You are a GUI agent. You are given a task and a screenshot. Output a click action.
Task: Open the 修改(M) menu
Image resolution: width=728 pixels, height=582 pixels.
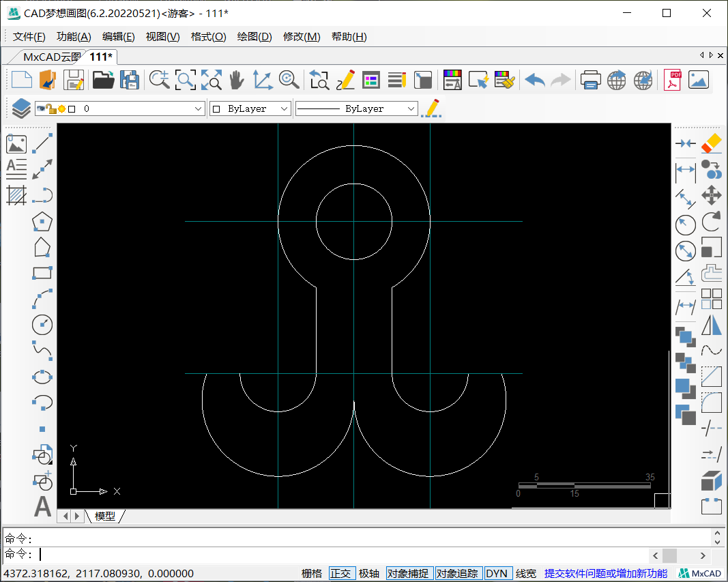tap(302, 37)
